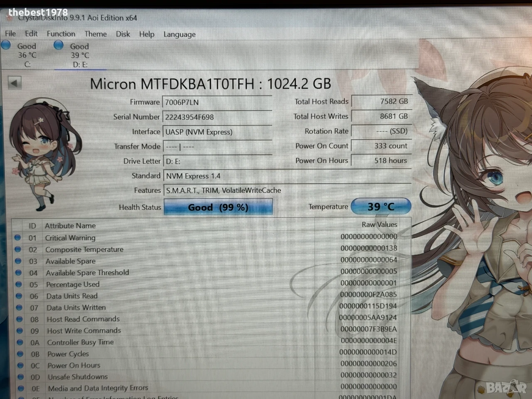The image size is (532, 399).
Task: Click the status dot for Controller Busy Time
Action: point(20,342)
